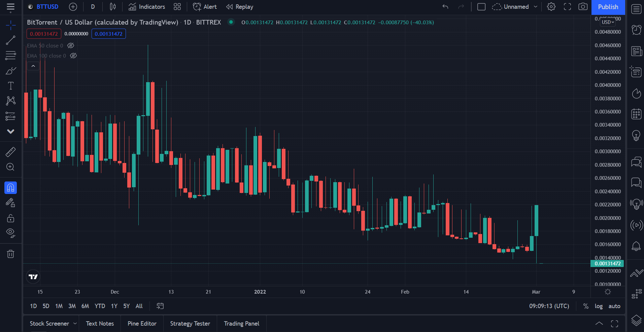Select the chart layout square
The width and height of the screenshot is (644, 332).
tap(481, 7)
